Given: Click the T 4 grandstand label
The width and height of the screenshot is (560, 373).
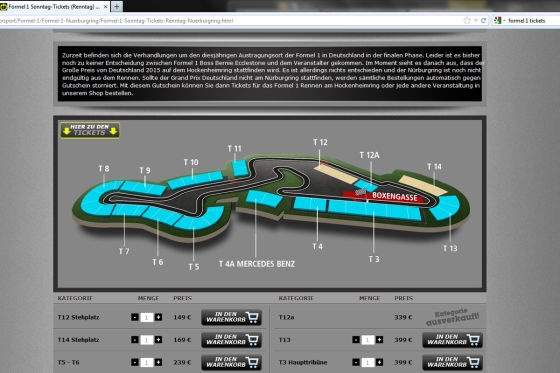Looking at the screenshot, I should 318,247.
